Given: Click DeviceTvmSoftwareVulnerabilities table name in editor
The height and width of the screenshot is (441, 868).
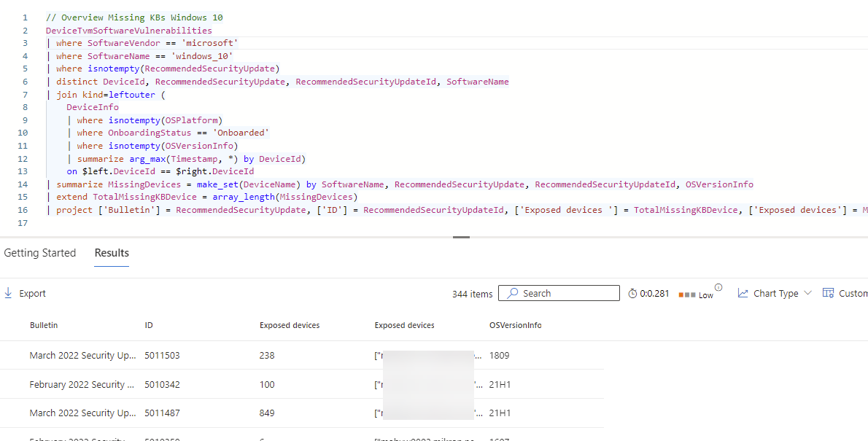Looking at the screenshot, I should coord(129,31).
